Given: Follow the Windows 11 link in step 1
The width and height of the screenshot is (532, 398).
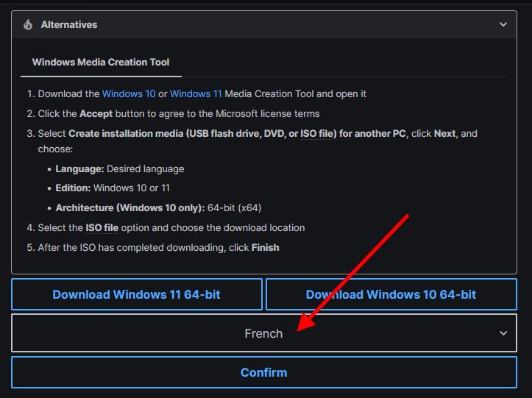Looking at the screenshot, I should coord(196,94).
